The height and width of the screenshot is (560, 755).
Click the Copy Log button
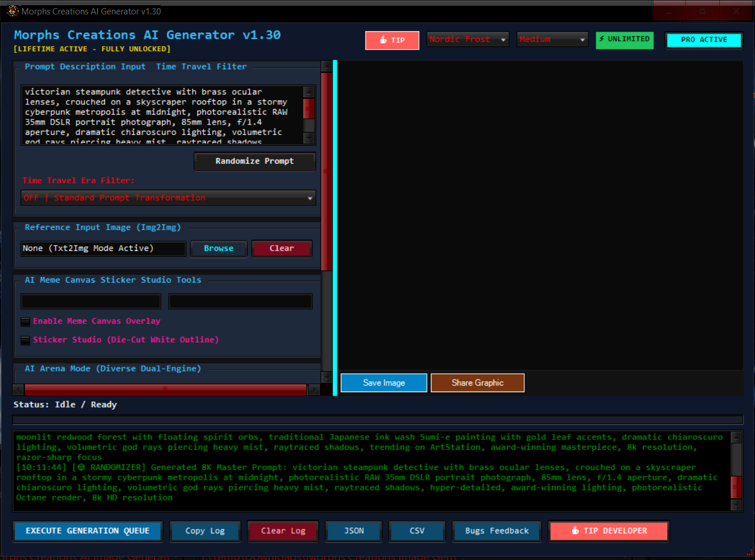point(205,531)
